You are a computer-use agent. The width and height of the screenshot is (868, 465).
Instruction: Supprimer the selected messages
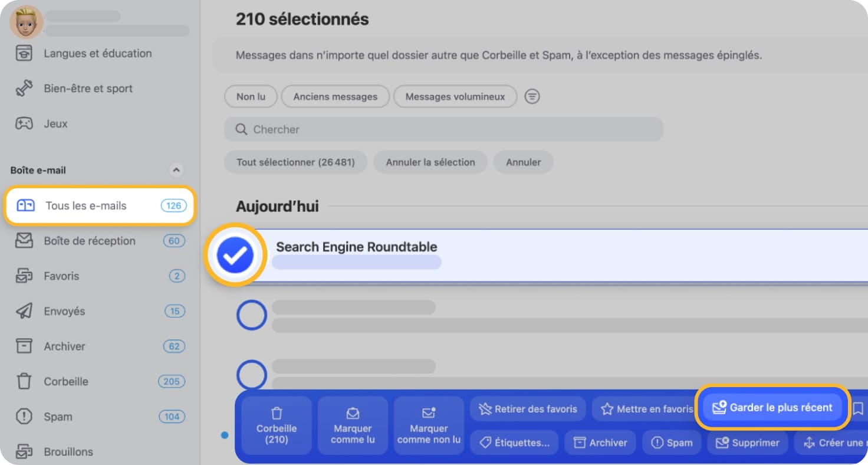[x=747, y=443]
